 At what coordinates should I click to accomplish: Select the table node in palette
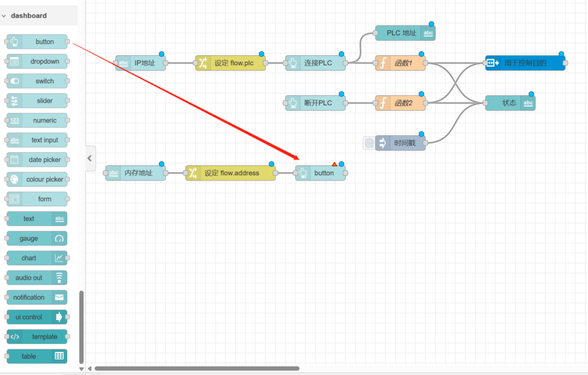(37, 357)
